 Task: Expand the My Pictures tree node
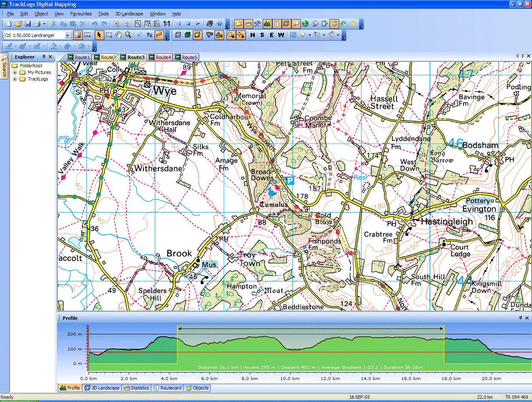[x=15, y=72]
